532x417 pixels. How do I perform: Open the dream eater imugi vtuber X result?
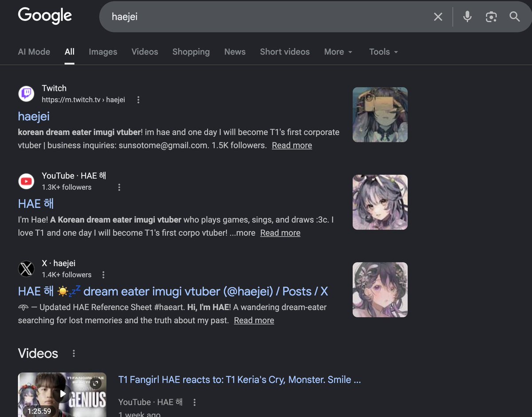[x=173, y=291]
